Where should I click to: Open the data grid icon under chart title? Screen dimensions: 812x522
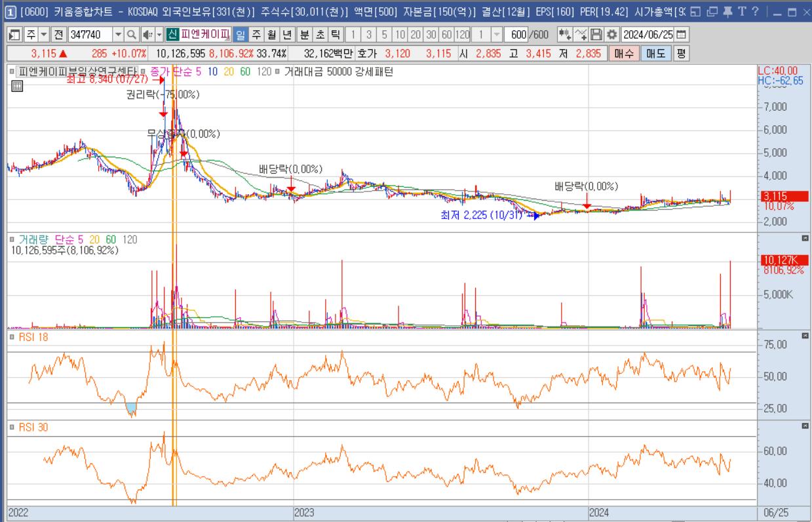click(17, 85)
